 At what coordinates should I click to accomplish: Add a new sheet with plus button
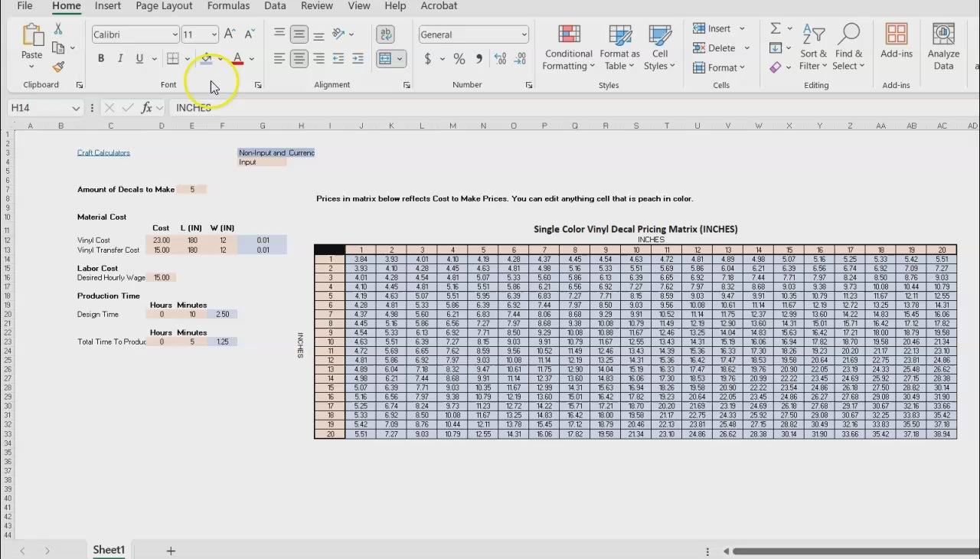point(171,551)
